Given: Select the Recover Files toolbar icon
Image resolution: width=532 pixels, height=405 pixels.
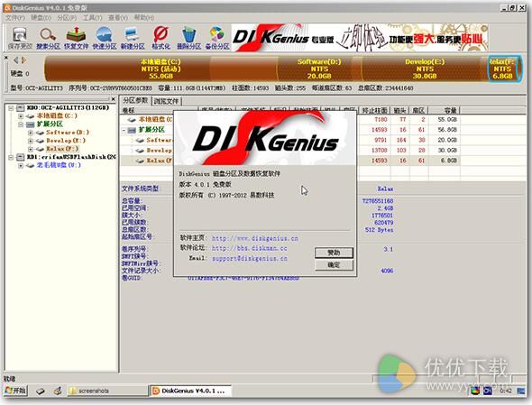Looking at the screenshot, I should point(76,39).
